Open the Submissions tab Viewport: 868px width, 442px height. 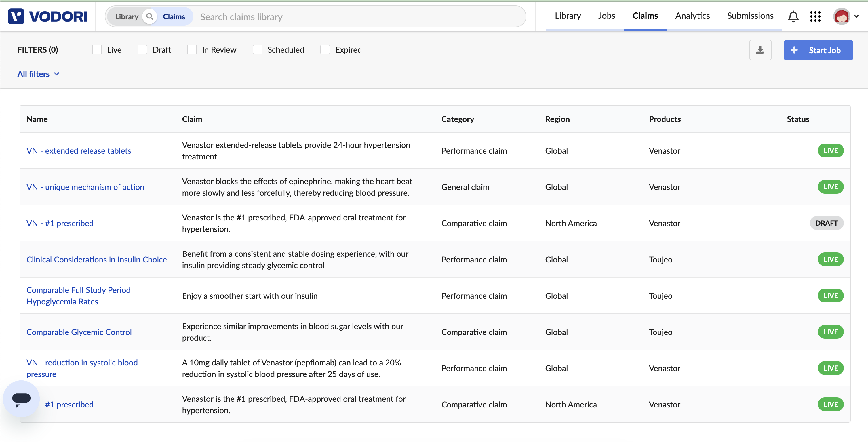(x=750, y=16)
